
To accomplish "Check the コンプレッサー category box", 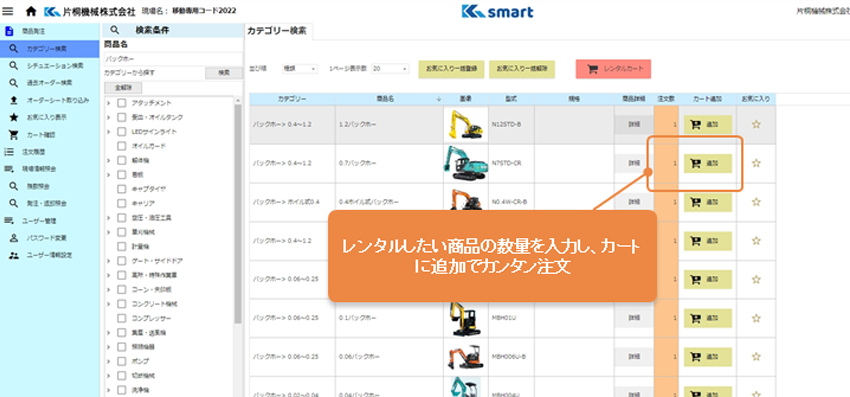I will coord(121,318).
